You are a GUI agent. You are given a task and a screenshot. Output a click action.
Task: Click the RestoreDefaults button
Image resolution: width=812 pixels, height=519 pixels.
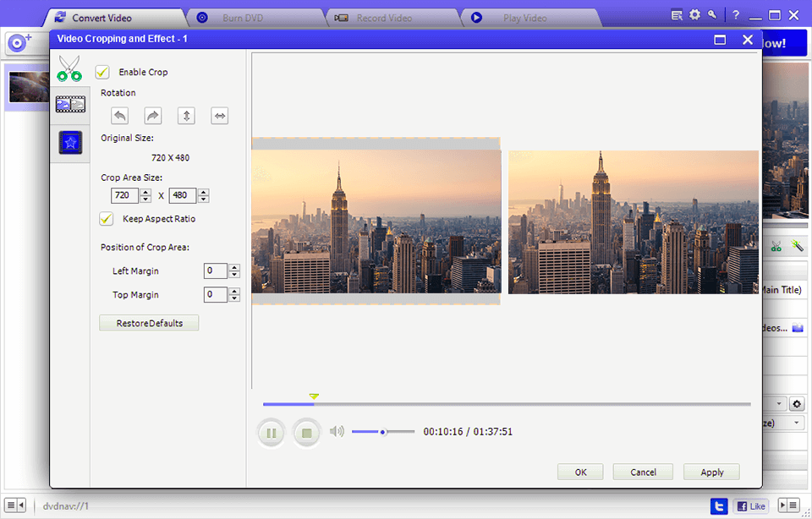pyautogui.click(x=149, y=323)
